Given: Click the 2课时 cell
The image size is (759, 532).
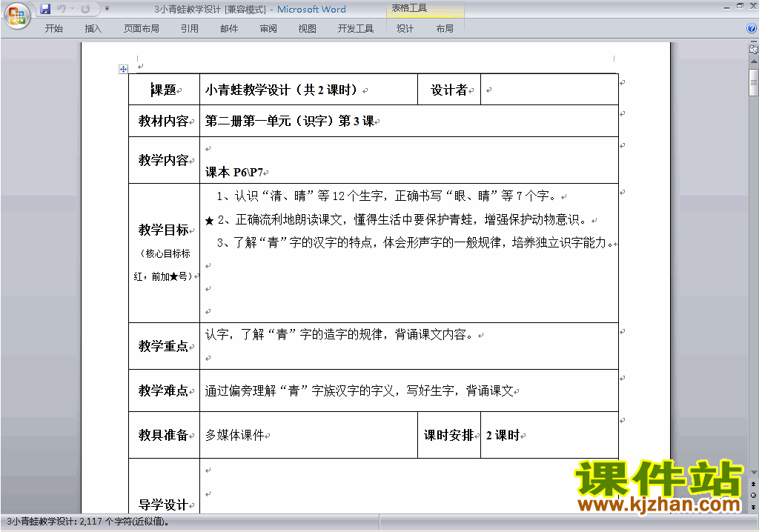Looking at the screenshot, I should pyautogui.click(x=549, y=435).
